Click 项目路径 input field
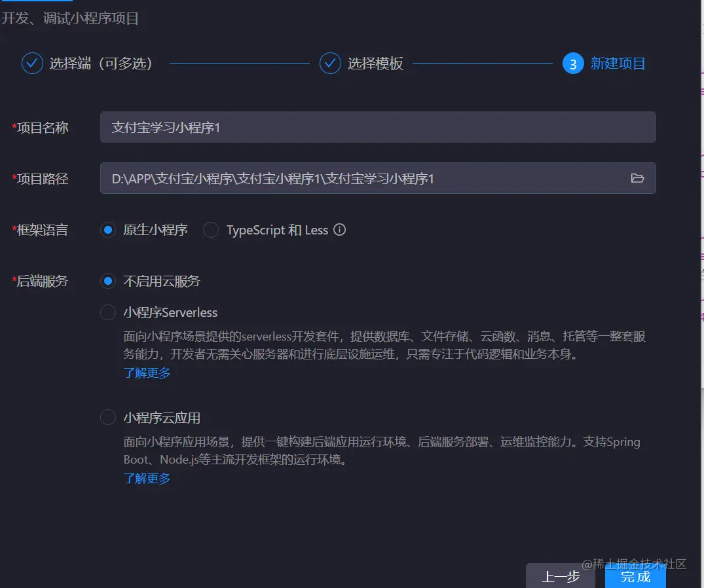 click(x=378, y=178)
